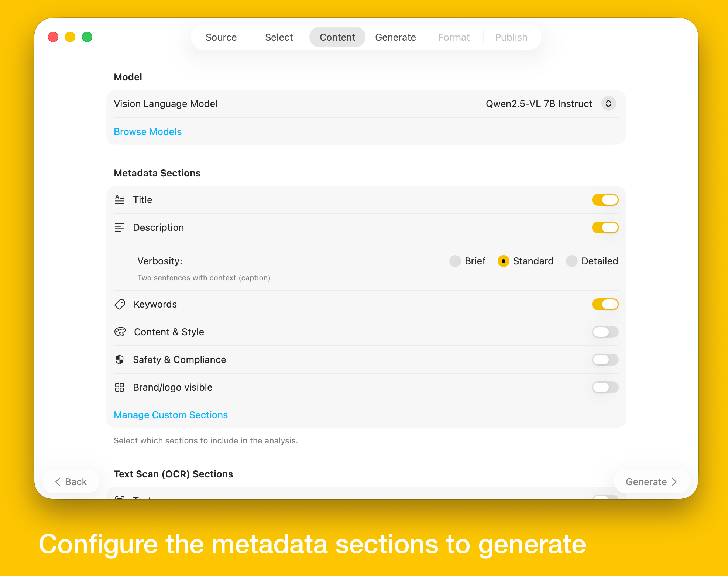Screen dimensions: 728x576
Task: Select the Brief verbosity option
Action: tap(455, 261)
